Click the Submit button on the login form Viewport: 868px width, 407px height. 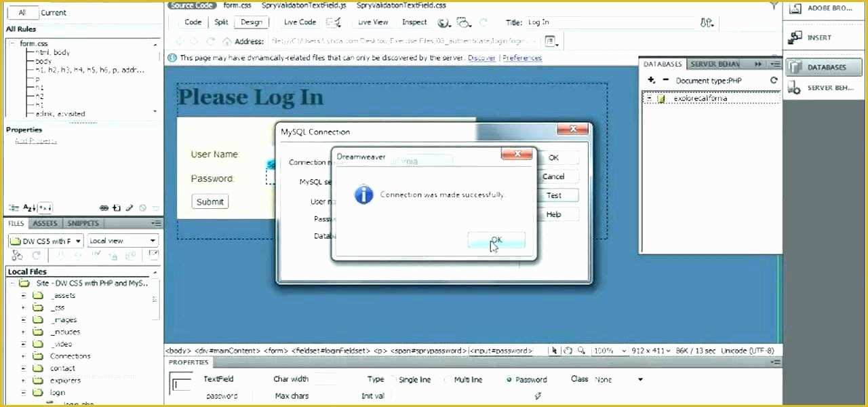210,201
